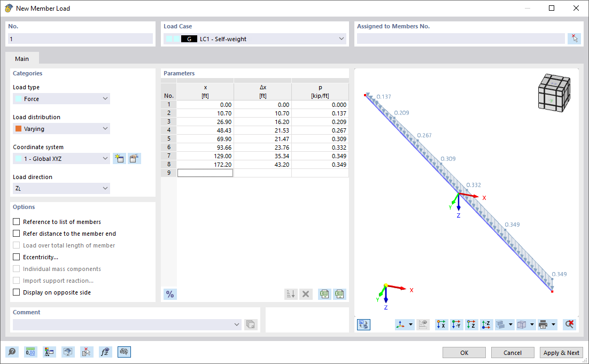Switch to the Main tab
The width and height of the screenshot is (589, 364).
click(22, 59)
